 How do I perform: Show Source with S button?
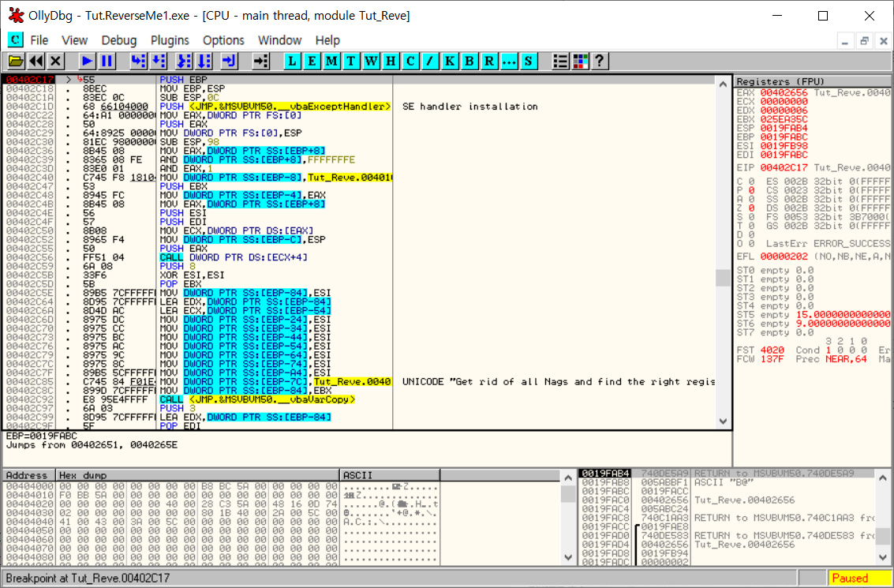pos(529,61)
